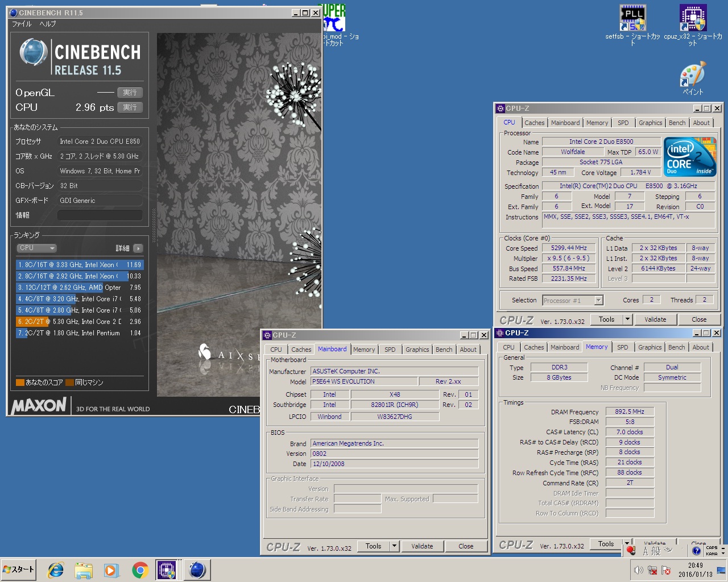This screenshot has width=728, height=582.
Task: Open the CPU dropdown in Cinebench ranking panel
Action: click(36, 248)
